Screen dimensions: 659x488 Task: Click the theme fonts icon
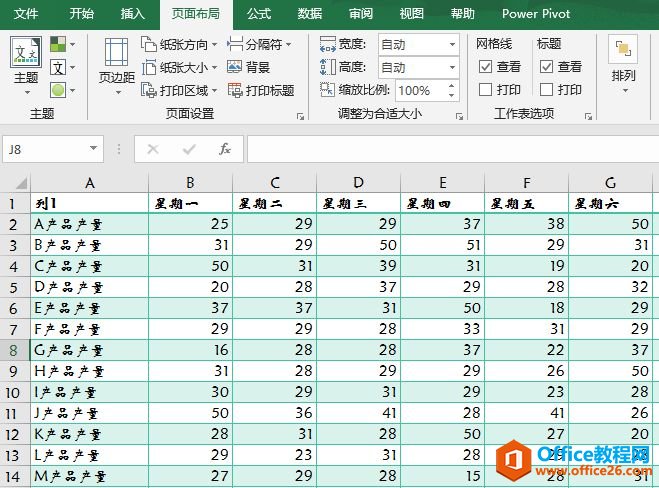tap(59, 67)
